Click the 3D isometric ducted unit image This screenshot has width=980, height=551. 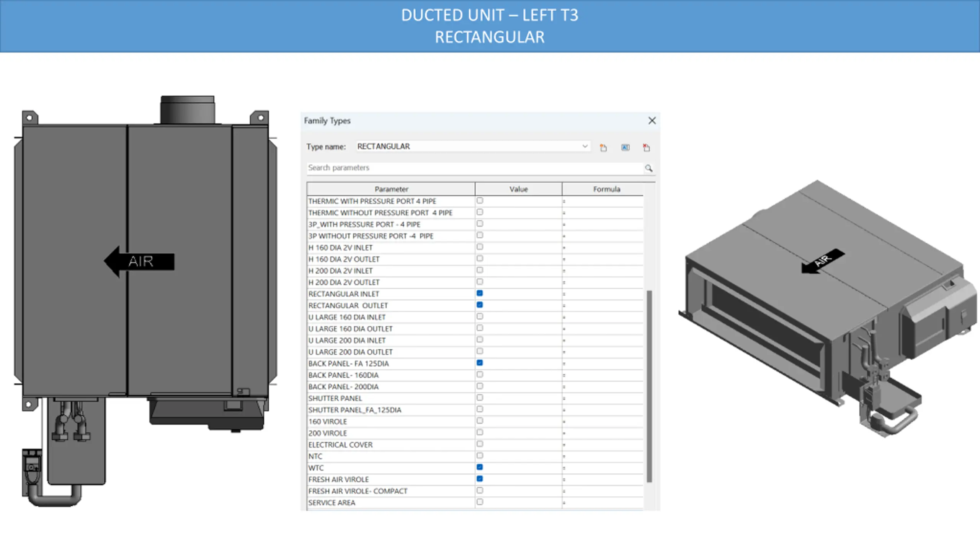coord(828,309)
